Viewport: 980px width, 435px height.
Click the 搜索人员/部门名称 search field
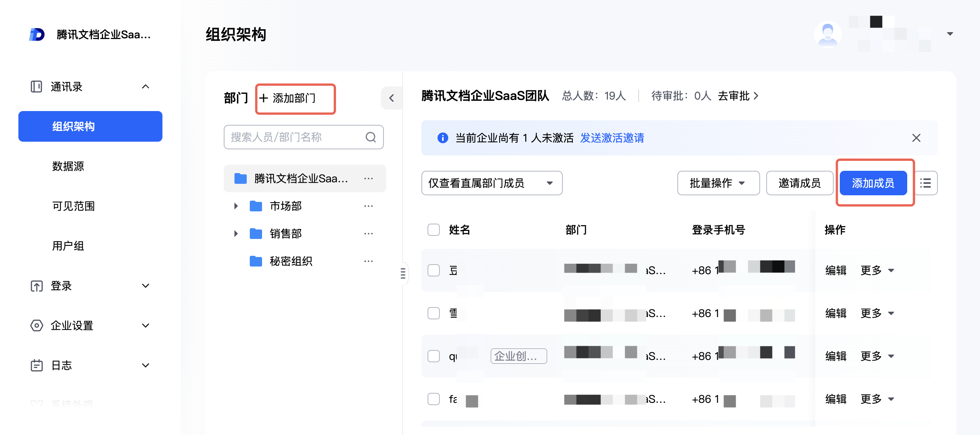tap(295, 137)
